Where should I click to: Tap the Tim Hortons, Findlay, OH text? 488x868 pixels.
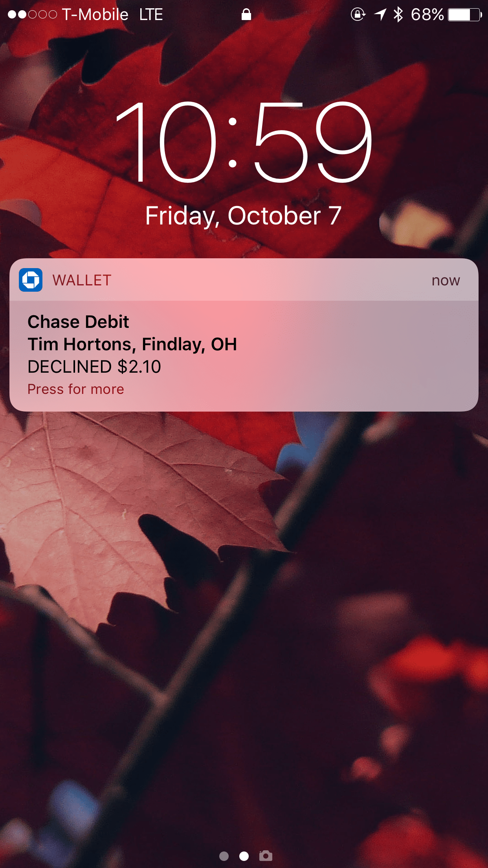(132, 344)
